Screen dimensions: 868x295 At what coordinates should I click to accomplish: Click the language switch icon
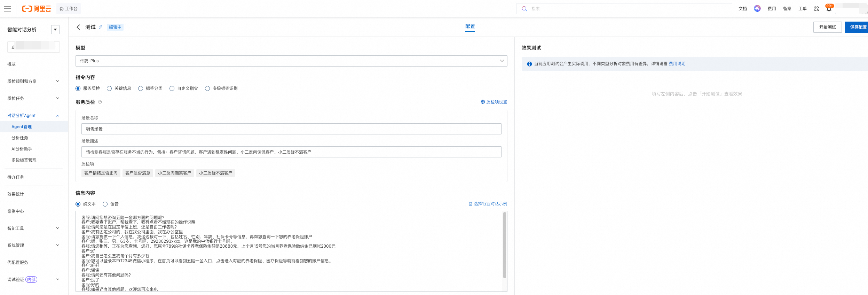[816, 9]
